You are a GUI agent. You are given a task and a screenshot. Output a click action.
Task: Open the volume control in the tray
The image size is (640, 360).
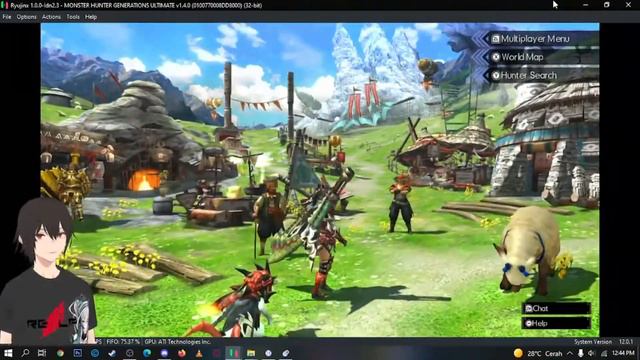click(592, 353)
